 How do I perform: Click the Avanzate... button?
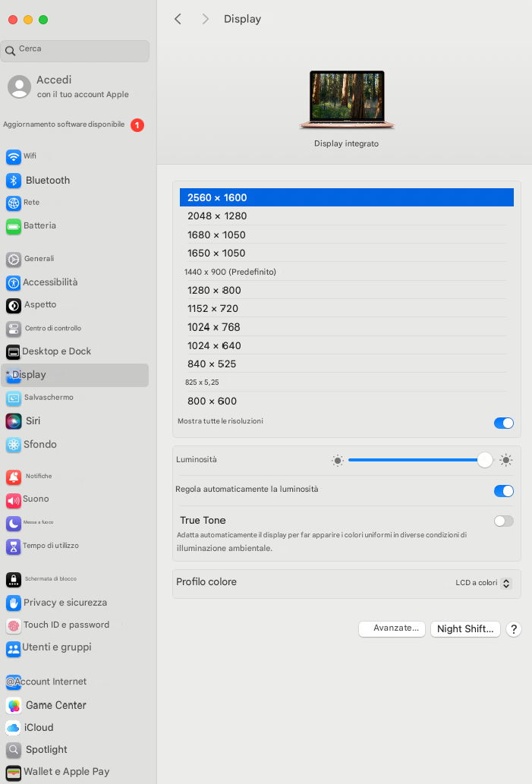click(392, 628)
